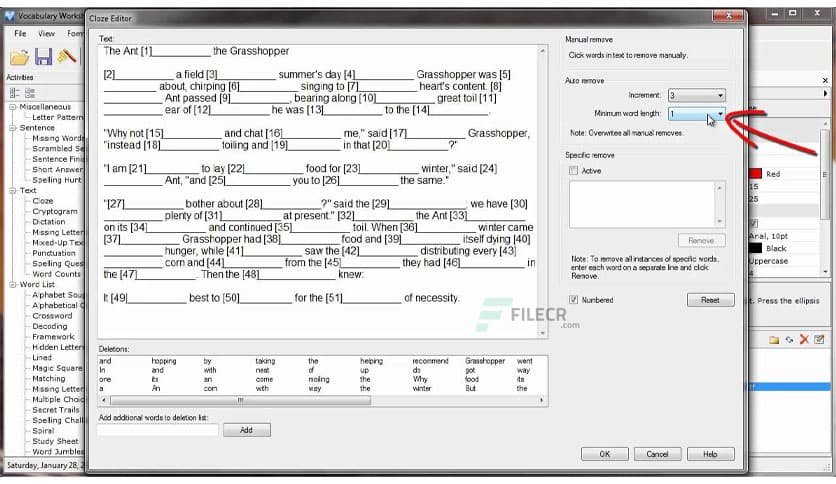
Task: Open the File menu
Action: coord(20,34)
